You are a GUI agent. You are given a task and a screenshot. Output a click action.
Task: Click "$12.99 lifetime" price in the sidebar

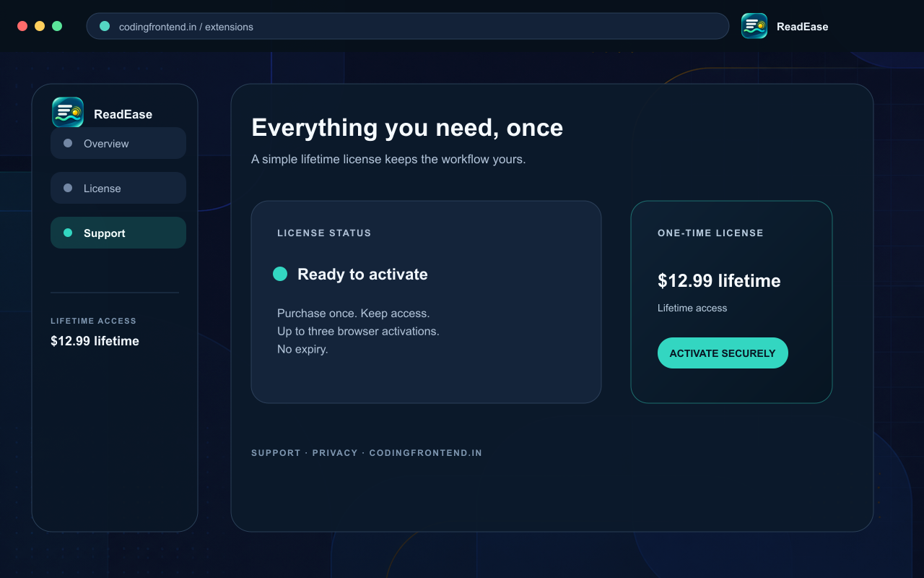[x=95, y=341]
